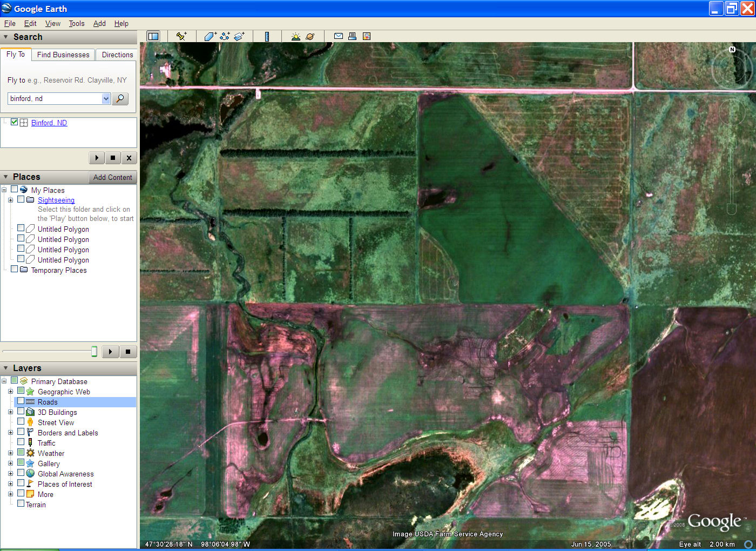Toggle the sidebar with the toolbar panel icon

[153, 36]
